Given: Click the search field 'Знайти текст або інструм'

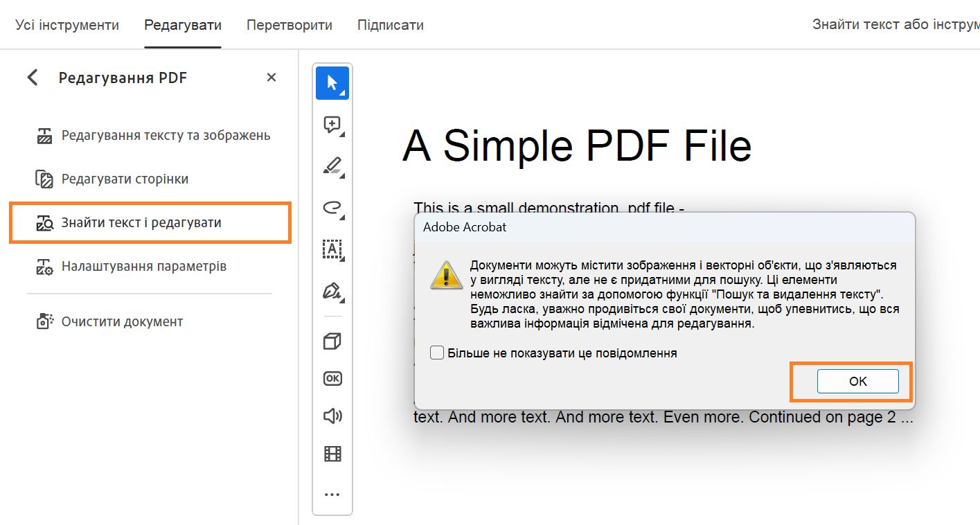Looking at the screenshot, I should [893, 24].
